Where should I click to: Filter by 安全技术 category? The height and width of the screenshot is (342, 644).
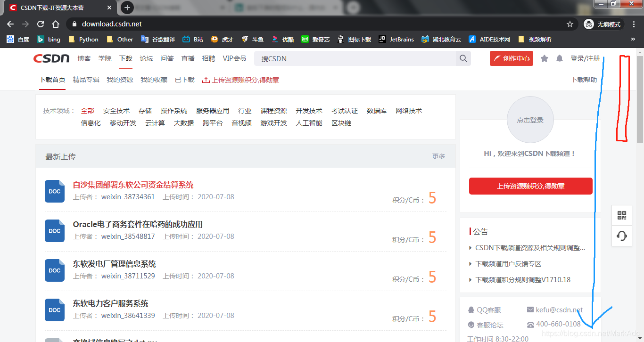116,111
